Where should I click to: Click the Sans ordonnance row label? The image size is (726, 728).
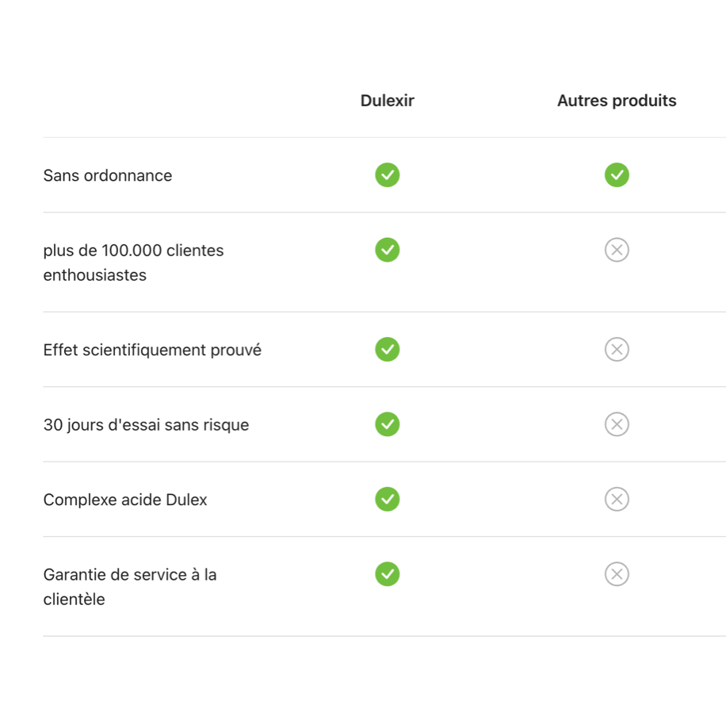click(x=108, y=175)
